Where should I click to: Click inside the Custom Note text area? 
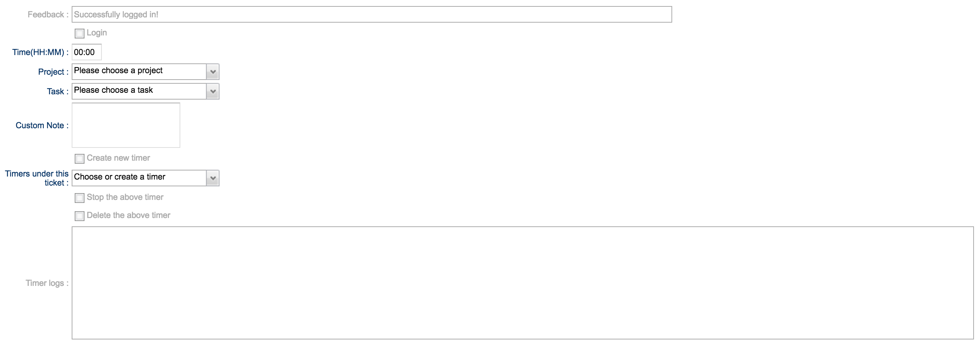[x=126, y=125]
